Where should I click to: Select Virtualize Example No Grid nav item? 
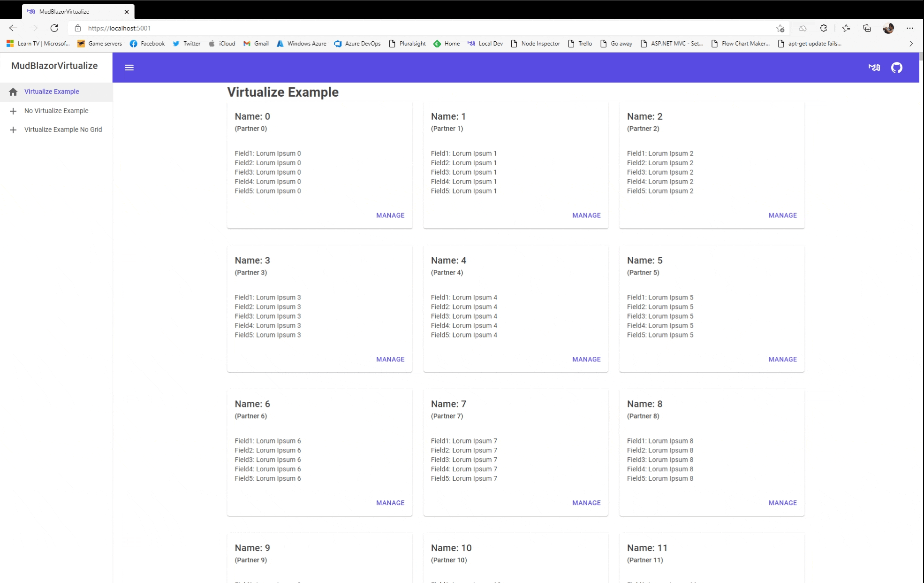point(63,130)
